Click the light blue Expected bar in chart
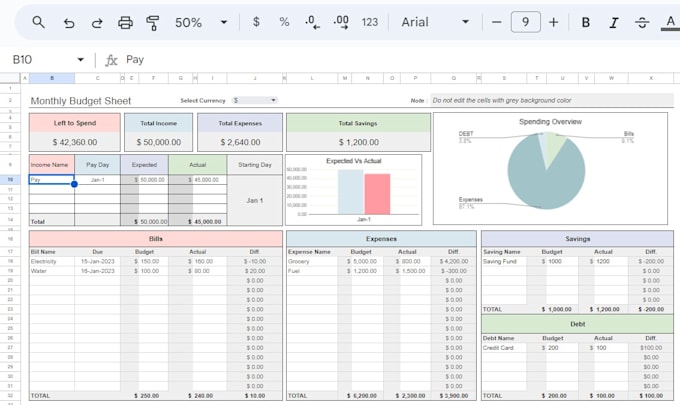The height and width of the screenshot is (405, 680). 350,192
